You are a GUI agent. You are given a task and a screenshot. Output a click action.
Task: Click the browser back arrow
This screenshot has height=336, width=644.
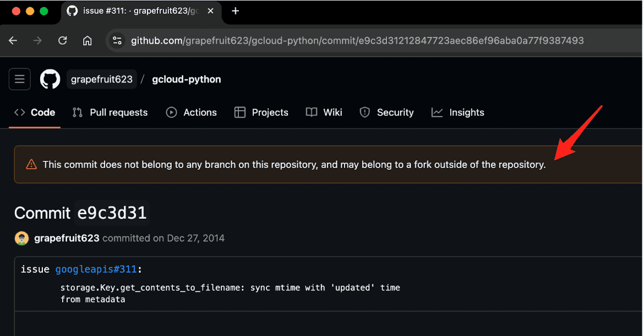point(13,41)
